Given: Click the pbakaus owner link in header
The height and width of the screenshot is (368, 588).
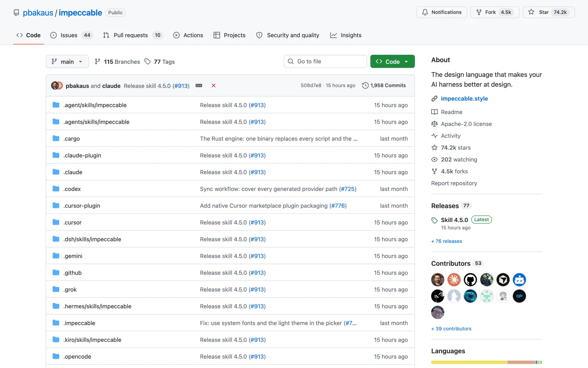Looking at the screenshot, I should (x=38, y=13).
